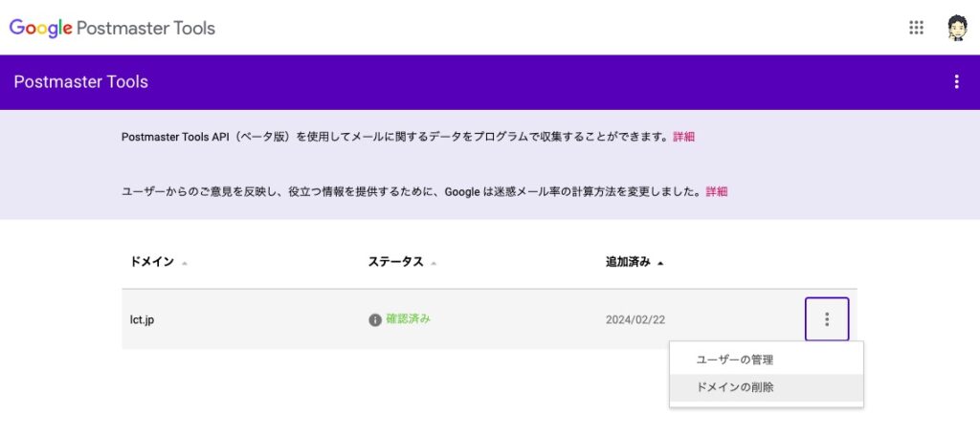Click the Postmaster Tools header title

(x=81, y=82)
